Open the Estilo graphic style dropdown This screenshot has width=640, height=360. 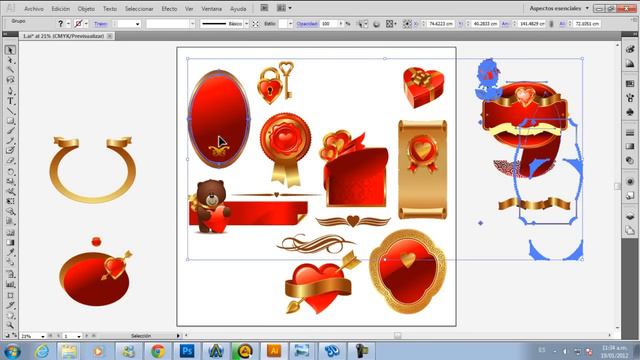[291, 24]
